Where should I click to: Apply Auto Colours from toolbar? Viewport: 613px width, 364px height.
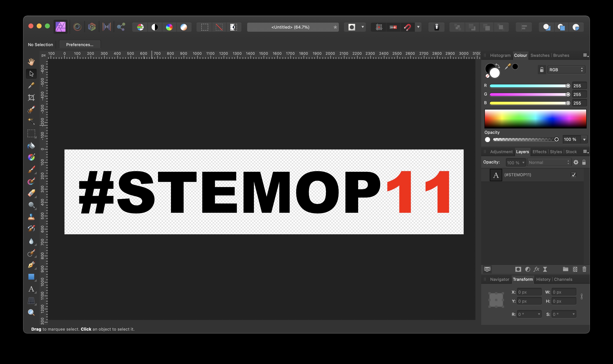[169, 27]
